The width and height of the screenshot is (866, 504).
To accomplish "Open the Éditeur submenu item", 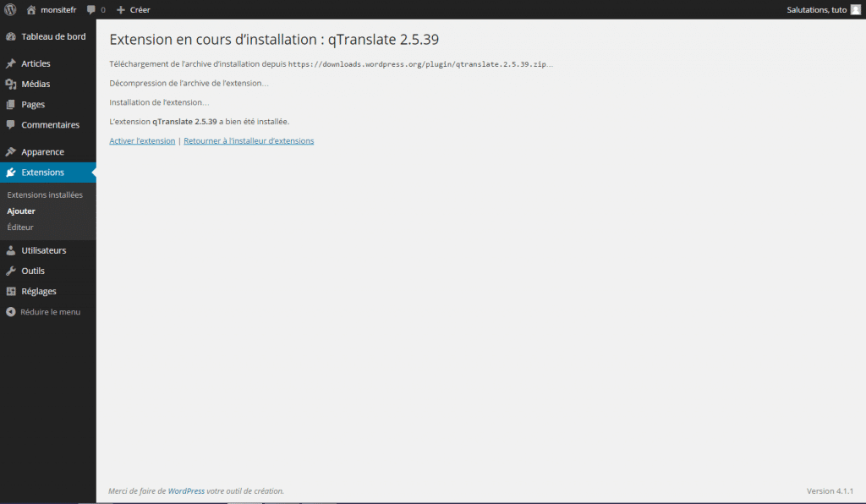I will pyautogui.click(x=20, y=227).
